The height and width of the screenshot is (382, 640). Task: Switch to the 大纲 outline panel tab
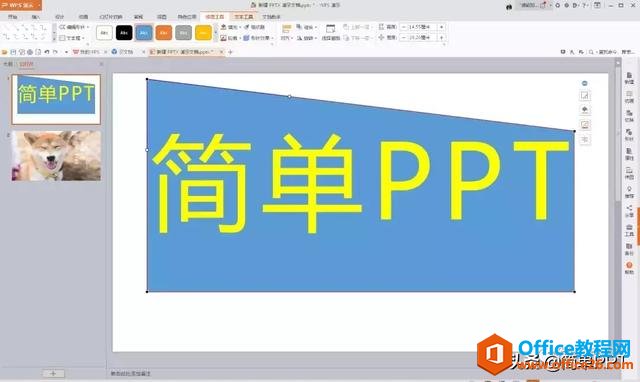8,64
